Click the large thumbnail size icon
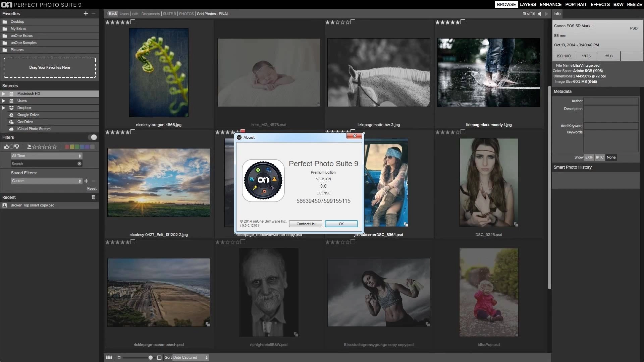 [159, 358]
